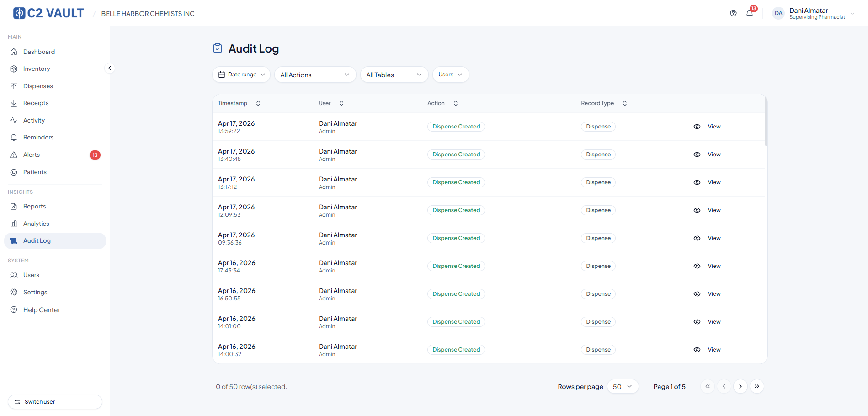Open the All Tables dropdown
This screenshot has height=416, width=868.
pyautogui.click(x=394, y=75)
